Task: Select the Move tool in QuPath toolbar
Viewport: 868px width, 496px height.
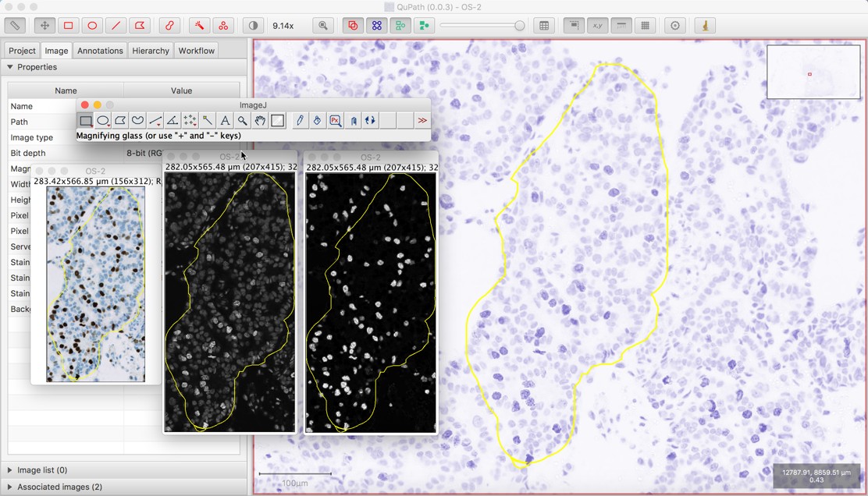Action: (44, 26)
